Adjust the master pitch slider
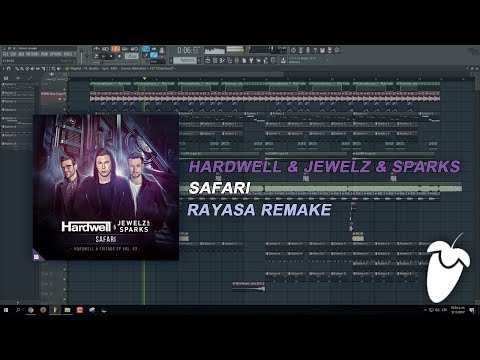The height and width of the screenshot is (360, 480). [87, 57]
